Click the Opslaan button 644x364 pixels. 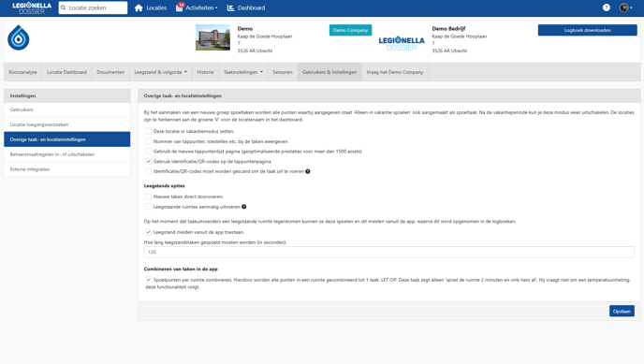(622, 311)
